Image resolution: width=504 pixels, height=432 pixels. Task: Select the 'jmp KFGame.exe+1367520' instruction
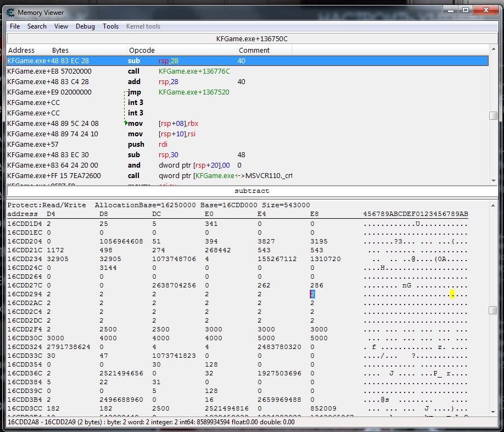pyautogui.click(x=248, y=92)
